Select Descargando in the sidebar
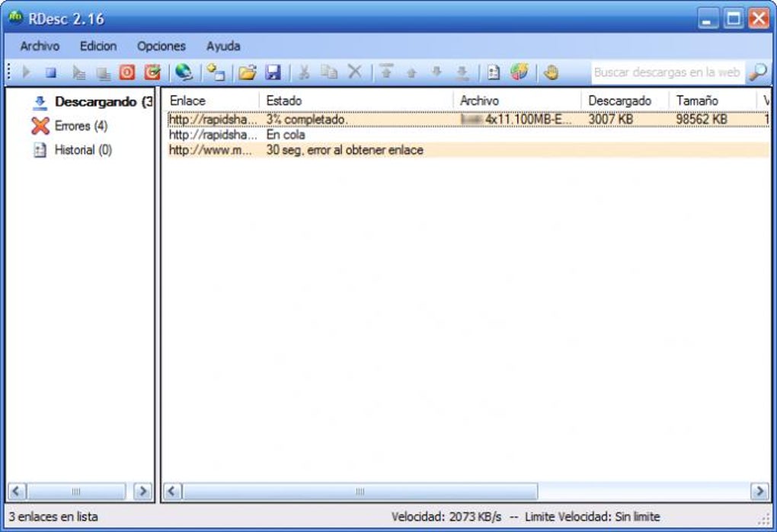This screenshot has width=777, height=532. [93, 102]
